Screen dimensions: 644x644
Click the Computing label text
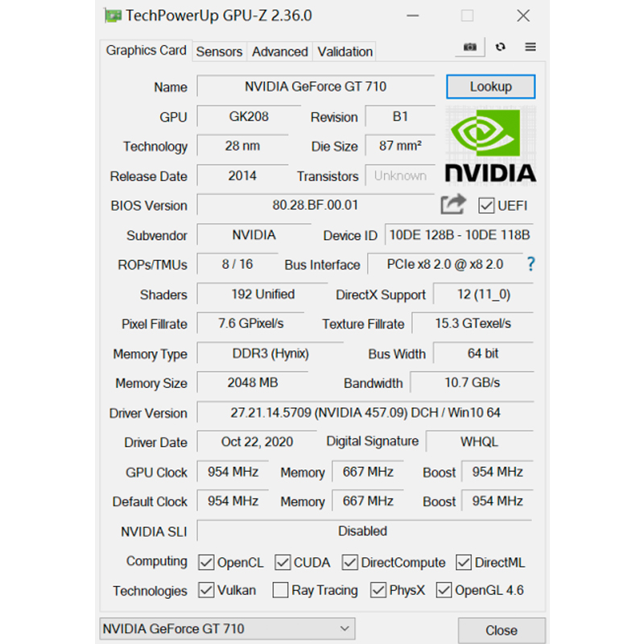(156, 561)
